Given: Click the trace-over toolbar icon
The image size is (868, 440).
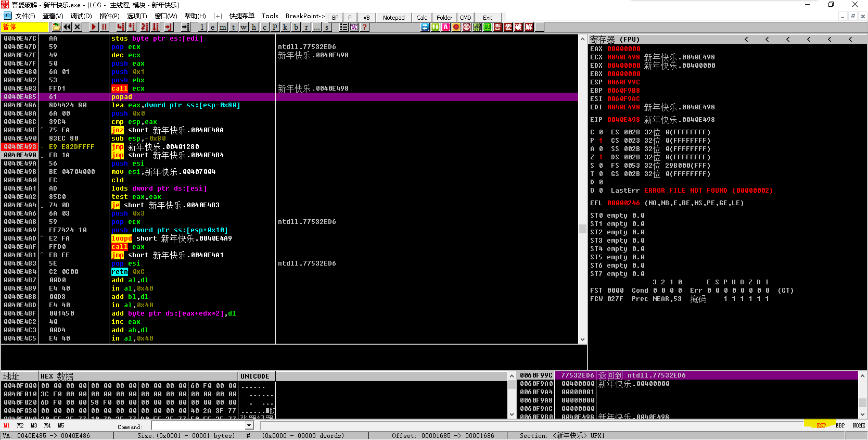Looking at the screenshot, I should coord(156,27).
